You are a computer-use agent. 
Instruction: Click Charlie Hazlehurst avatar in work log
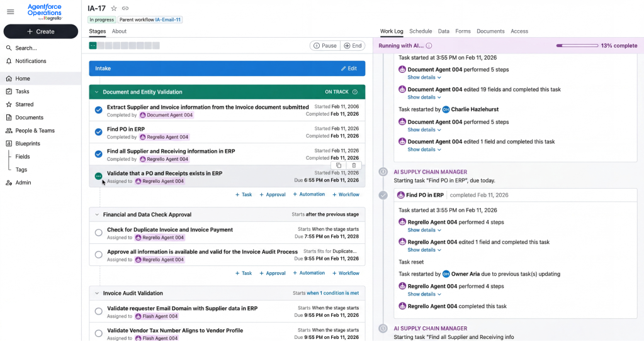point(446,109)
